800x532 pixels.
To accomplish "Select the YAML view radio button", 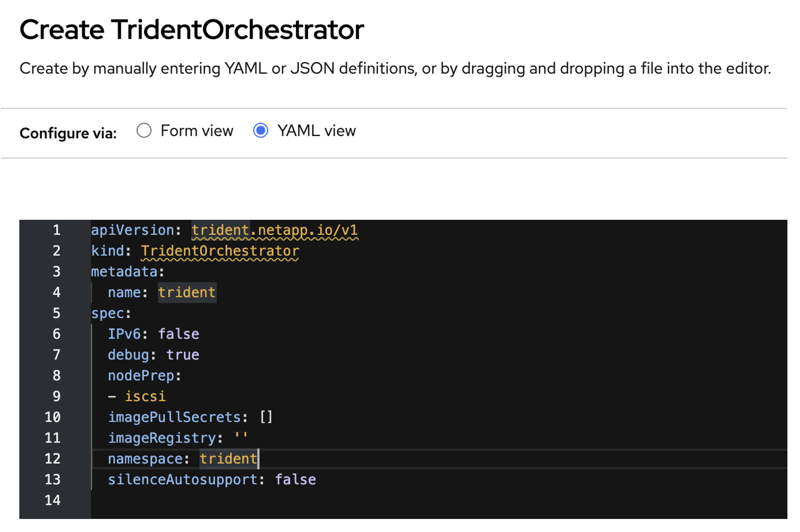I will tap(261, 131).
